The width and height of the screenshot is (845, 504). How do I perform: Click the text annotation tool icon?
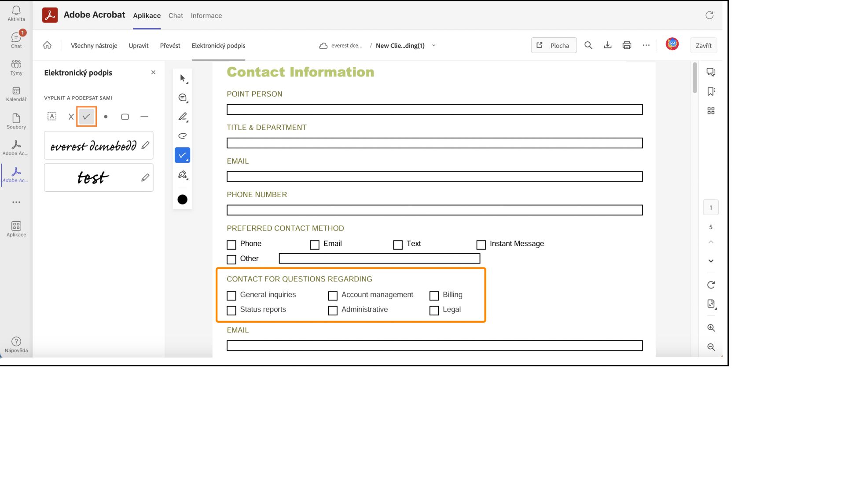52,116
